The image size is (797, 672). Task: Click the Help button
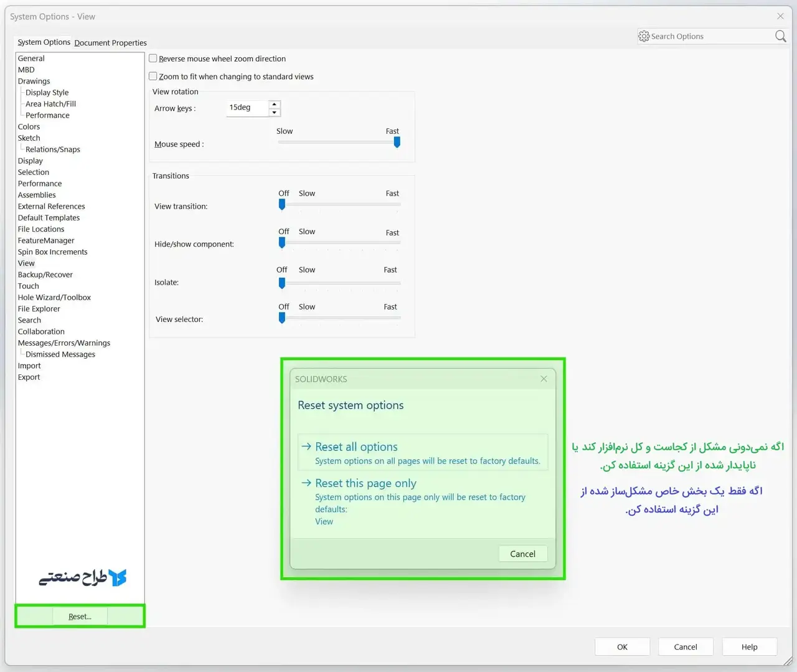(x=749, y=646)
